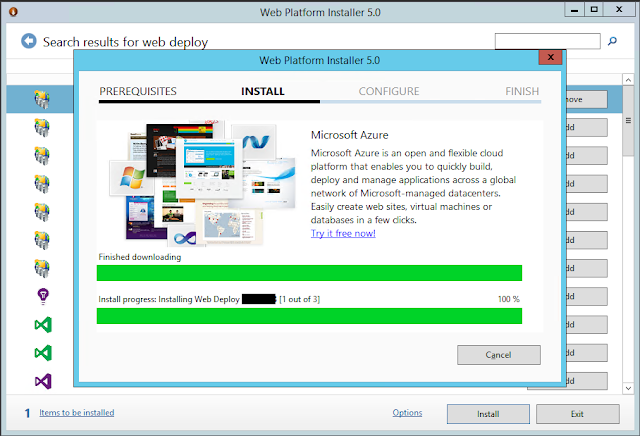This screenshot has height=436, width=640.
Task: Click the '1' items count number
Action: [x=27, y=413]
